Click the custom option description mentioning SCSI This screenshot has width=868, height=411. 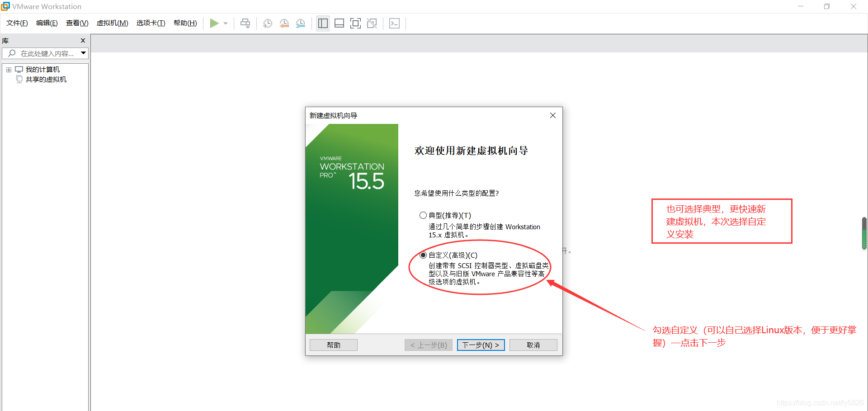489,274
